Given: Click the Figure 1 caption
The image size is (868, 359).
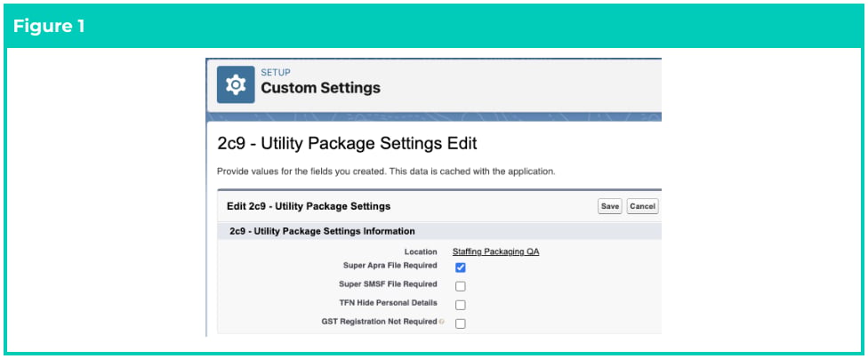Looking at the screenshot, I should coord(49,26).
